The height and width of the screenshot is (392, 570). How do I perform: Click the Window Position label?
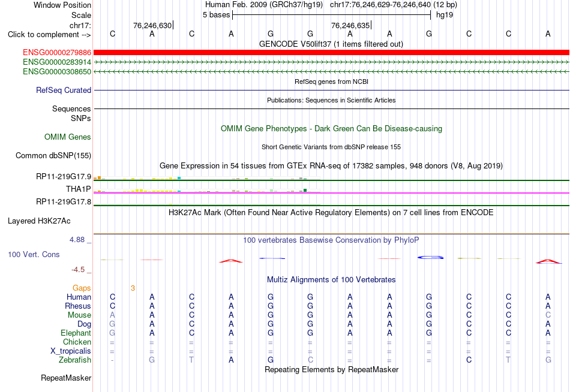click(x=62, y=5)
